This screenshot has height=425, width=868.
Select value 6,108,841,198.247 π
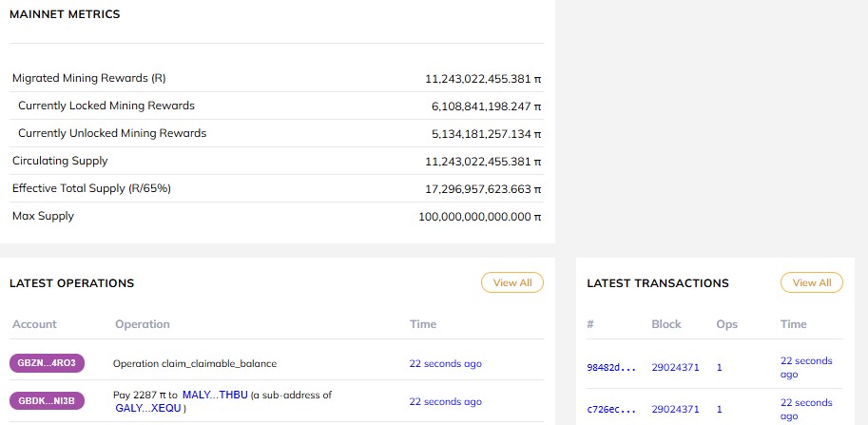click(486, 106)
